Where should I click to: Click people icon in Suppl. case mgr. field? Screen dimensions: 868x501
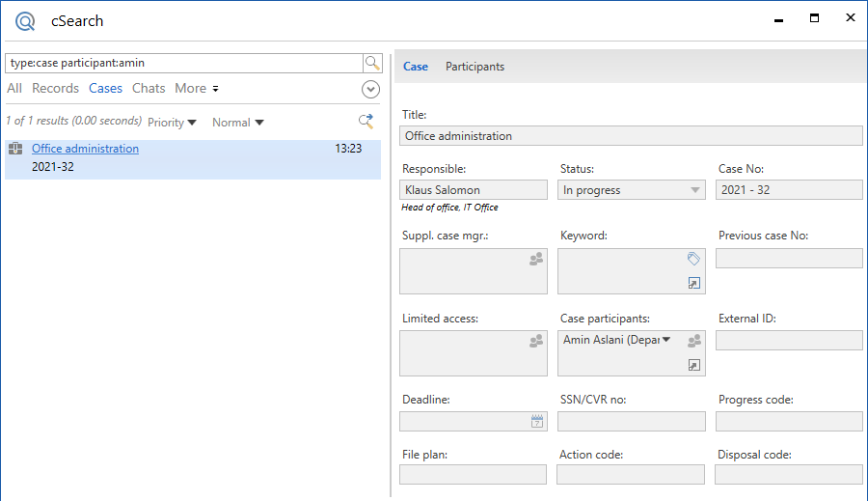[536, 259]
